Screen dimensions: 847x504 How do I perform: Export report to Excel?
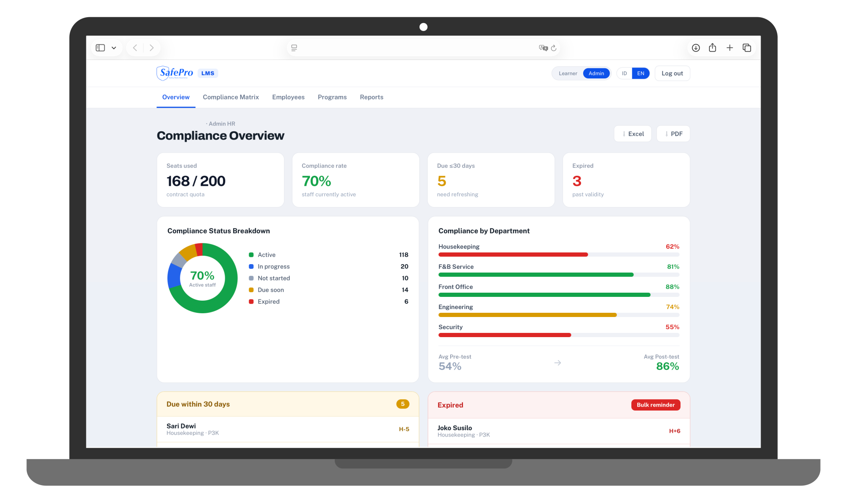(x=633, y=134)
